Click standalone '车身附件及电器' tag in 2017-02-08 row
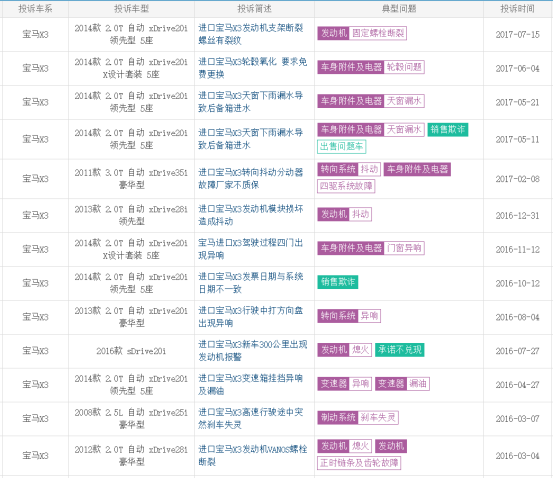 point(417,169)
